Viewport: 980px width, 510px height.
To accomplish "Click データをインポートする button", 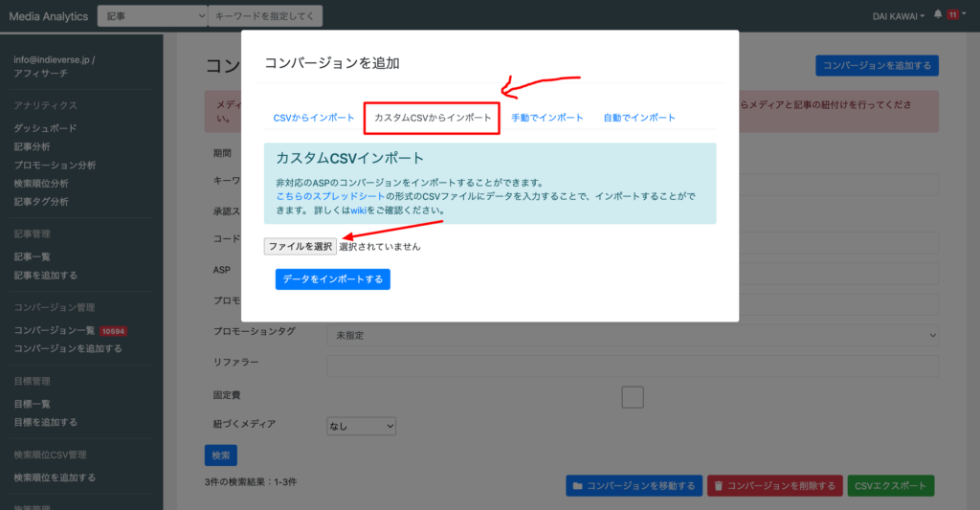I will 332,279.
